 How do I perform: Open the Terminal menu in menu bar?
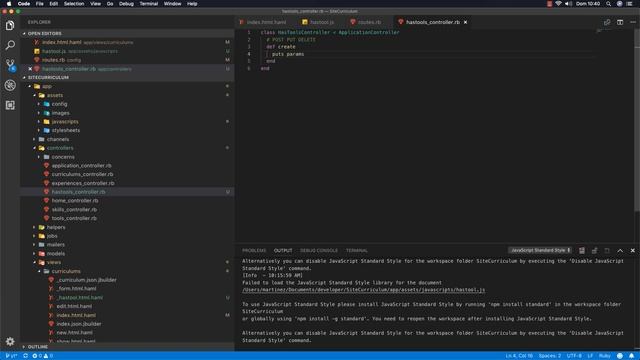[x=149, y=4]
